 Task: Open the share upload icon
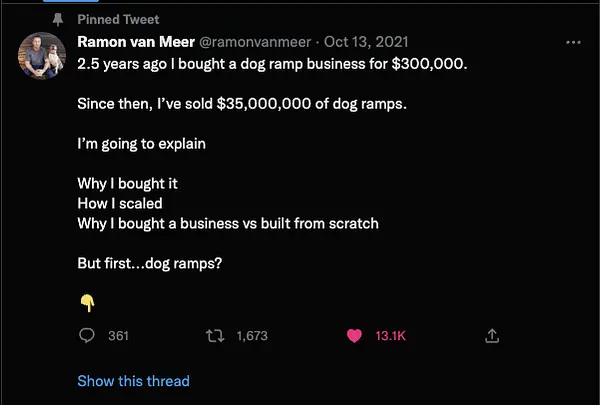[492, 336]
